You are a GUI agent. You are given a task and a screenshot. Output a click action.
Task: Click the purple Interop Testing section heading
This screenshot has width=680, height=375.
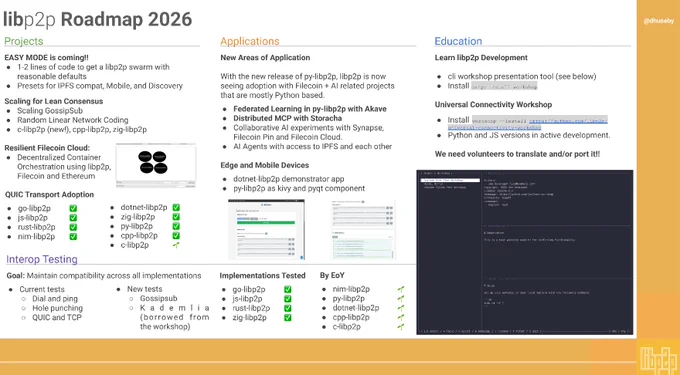tap(42, 259)
